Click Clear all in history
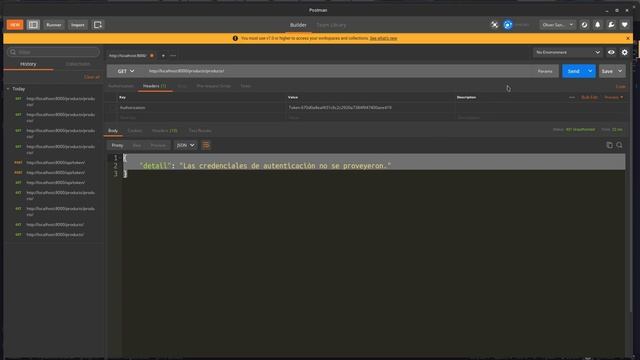 coord(92,77)
